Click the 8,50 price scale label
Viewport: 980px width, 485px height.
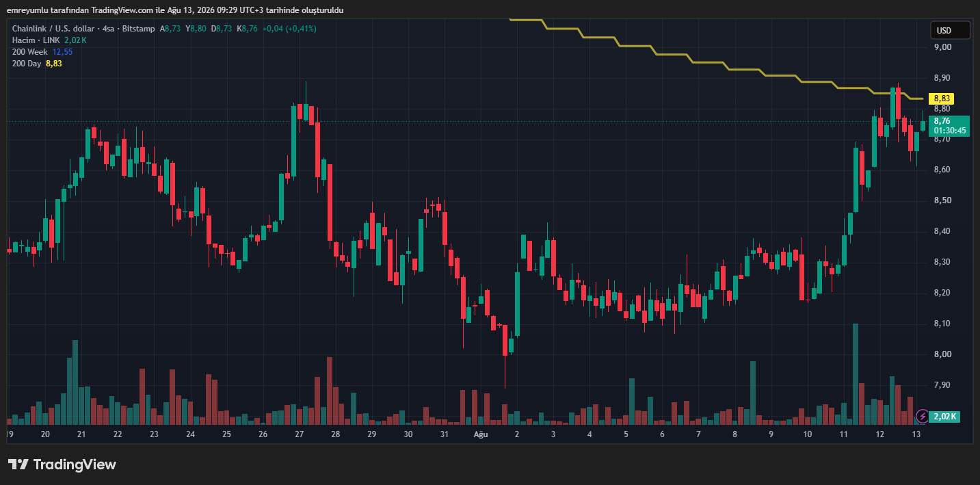coord(942,200)
